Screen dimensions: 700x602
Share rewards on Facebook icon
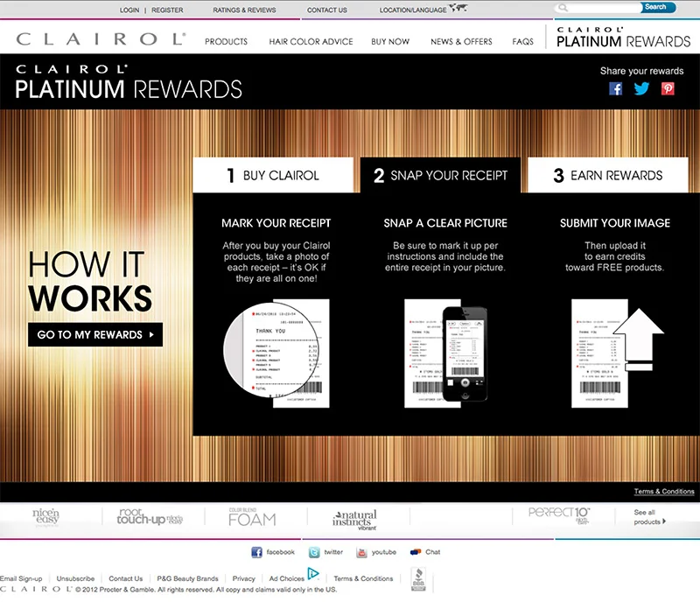616,88
